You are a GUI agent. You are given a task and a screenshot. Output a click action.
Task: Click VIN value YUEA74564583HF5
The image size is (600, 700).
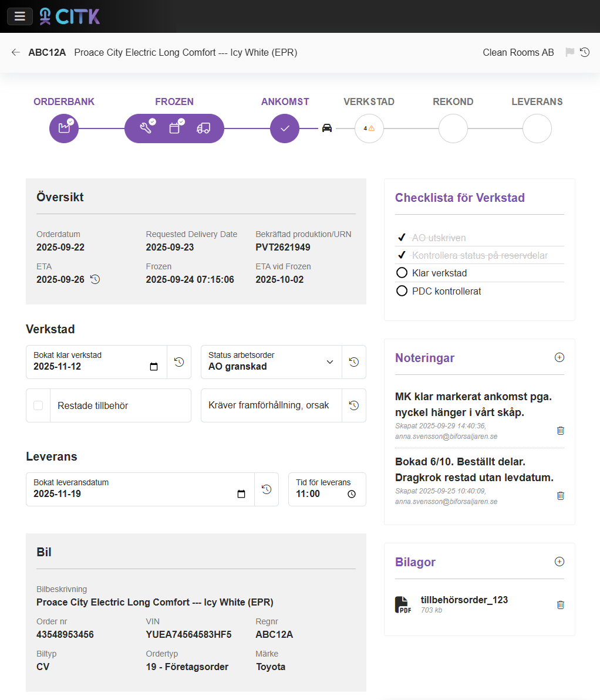(188, 634)
